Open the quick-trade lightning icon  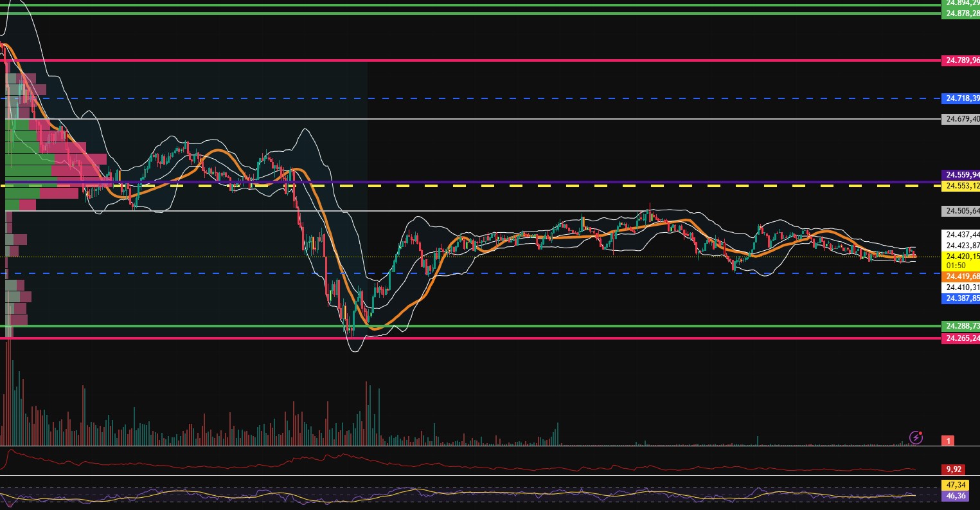coord(915,438)
